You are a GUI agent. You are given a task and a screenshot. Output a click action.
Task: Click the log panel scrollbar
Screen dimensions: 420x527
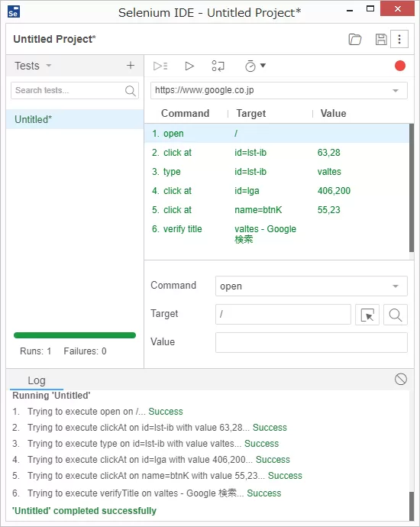[x=412, y=506]
